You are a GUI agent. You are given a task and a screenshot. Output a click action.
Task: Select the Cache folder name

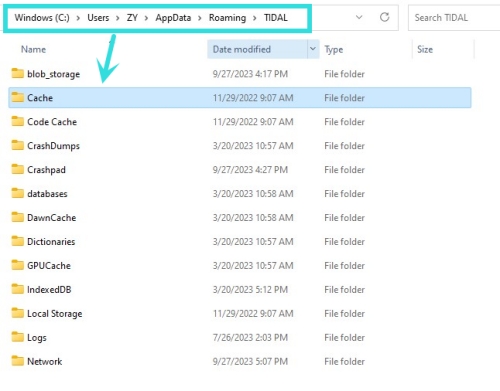(x=40, y=98)
